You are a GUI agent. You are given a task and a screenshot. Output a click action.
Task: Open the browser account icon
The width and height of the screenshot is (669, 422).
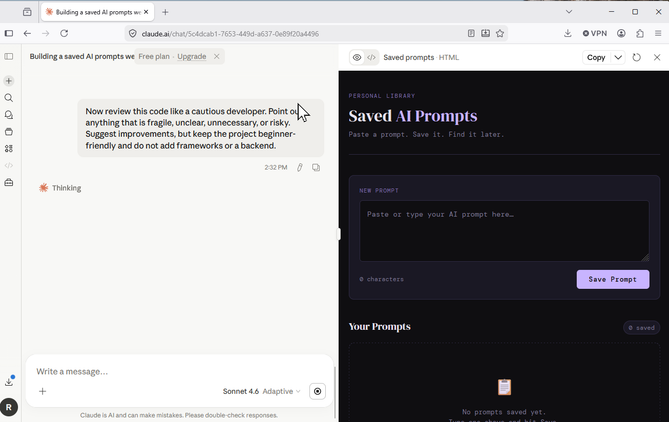[621, 33]
